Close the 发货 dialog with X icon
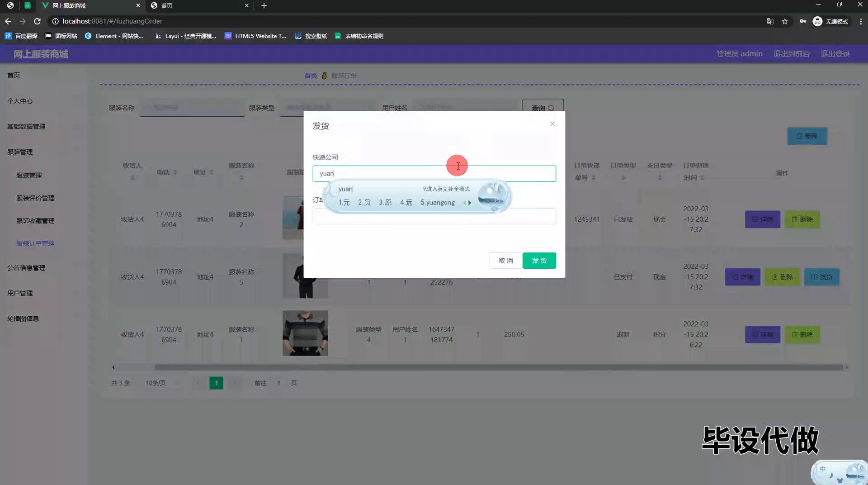868x485 pixels. point(552,124)
